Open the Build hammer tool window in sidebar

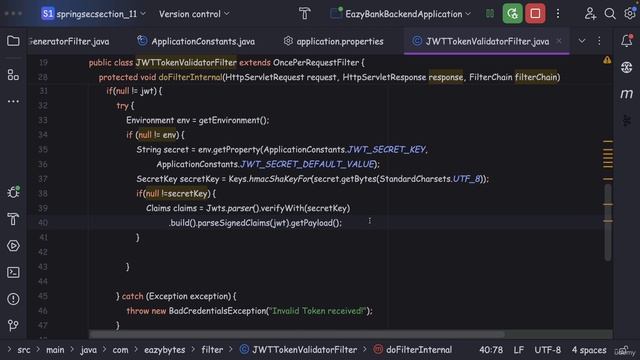pyautogui.click(x=13, y=219)
